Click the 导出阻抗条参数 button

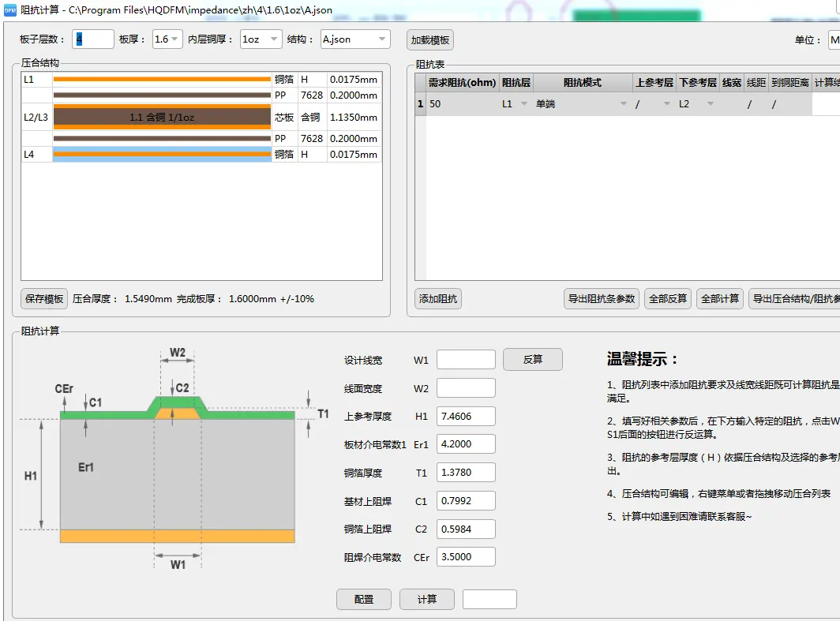(601, 299)
